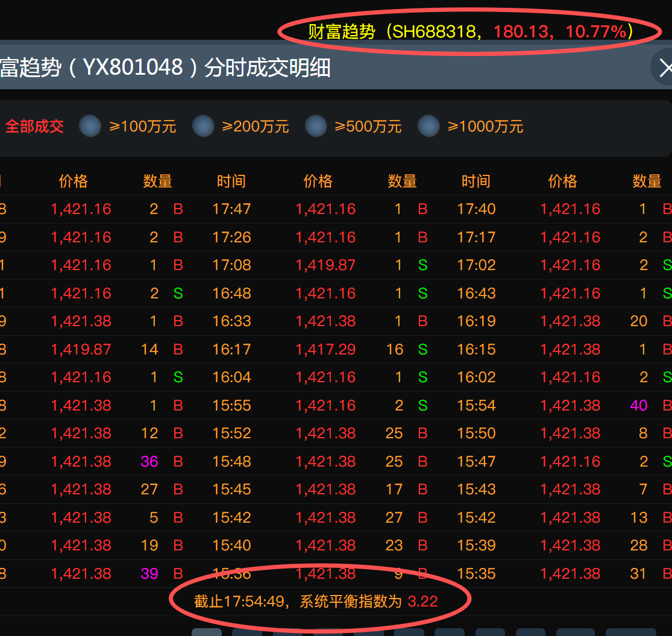The image size is (672, 636).
Task: Select the 16:19 time cell
Action: [477, 321]
